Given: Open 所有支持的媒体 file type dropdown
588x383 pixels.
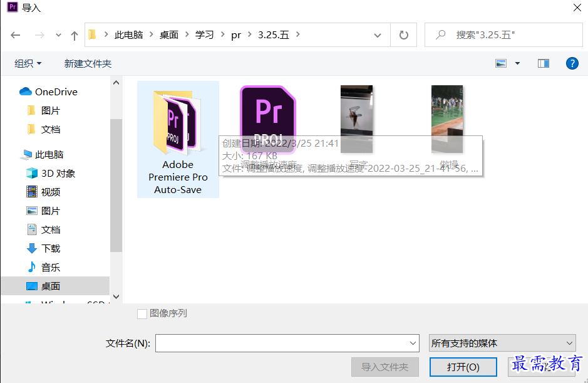Looking at the screenshot, I should point(502,344).
